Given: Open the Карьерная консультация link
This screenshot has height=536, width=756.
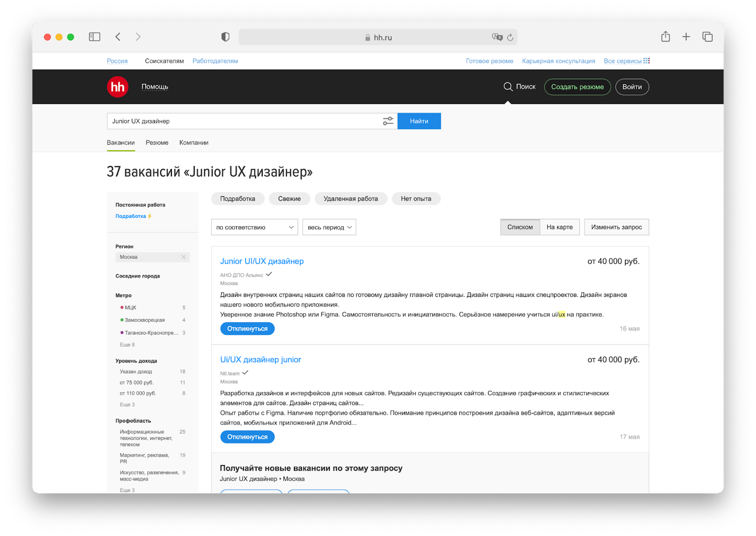Looking at the screenshot, I should [558, 61].
